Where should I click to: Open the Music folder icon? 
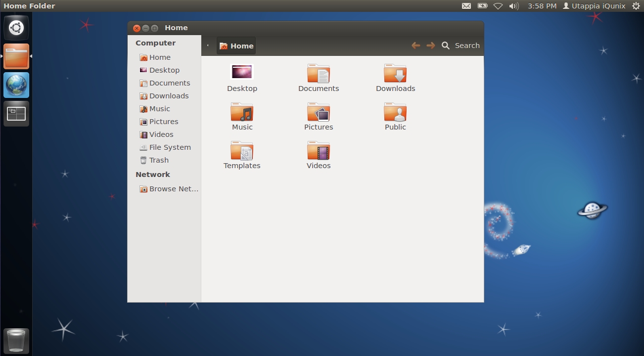click(x=242, y=113)
